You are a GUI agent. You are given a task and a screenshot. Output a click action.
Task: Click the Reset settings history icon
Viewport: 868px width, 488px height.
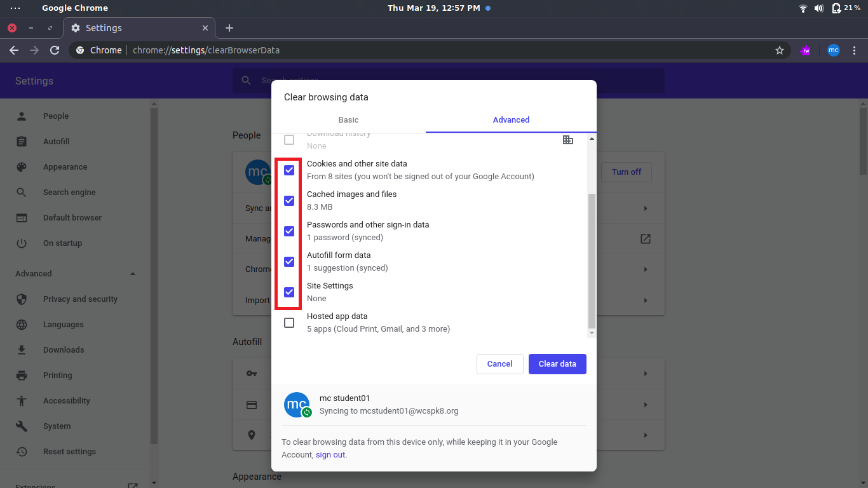[22, 452]
